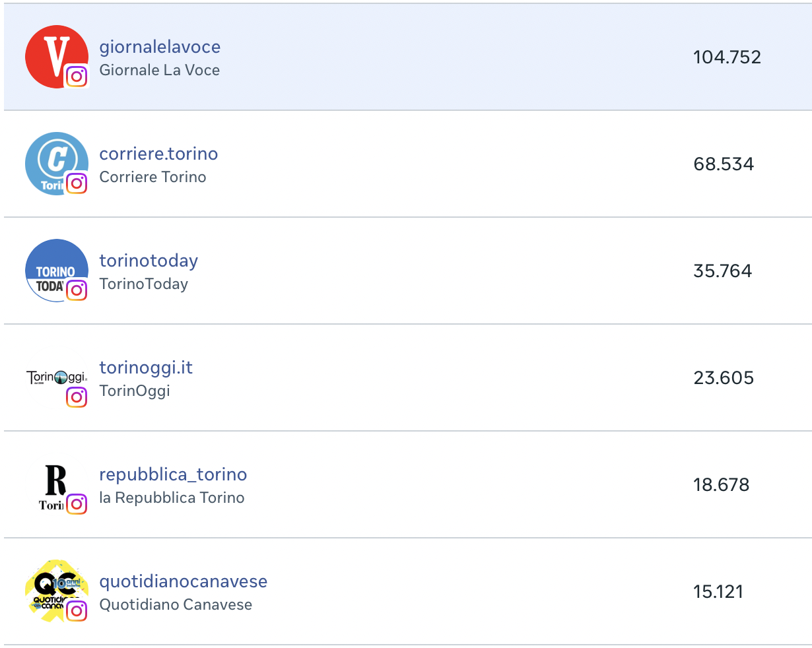Follow the torinotoday username link

149,261
